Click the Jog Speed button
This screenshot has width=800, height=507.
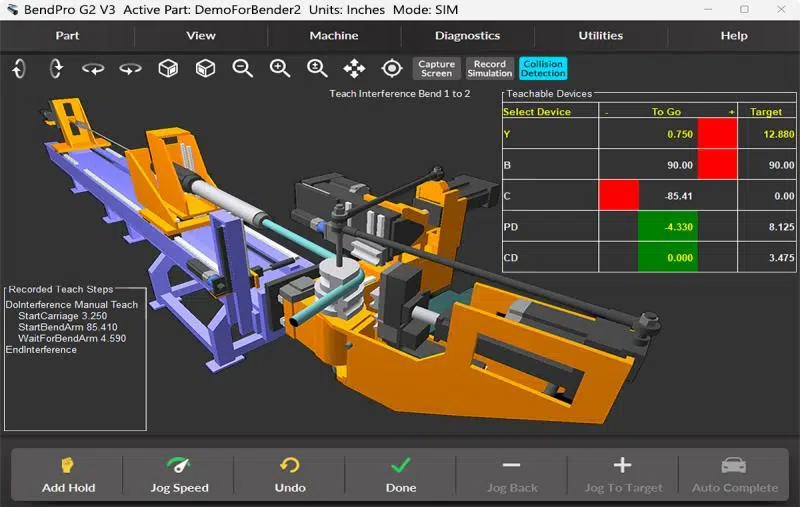click(x=179, y=475)
